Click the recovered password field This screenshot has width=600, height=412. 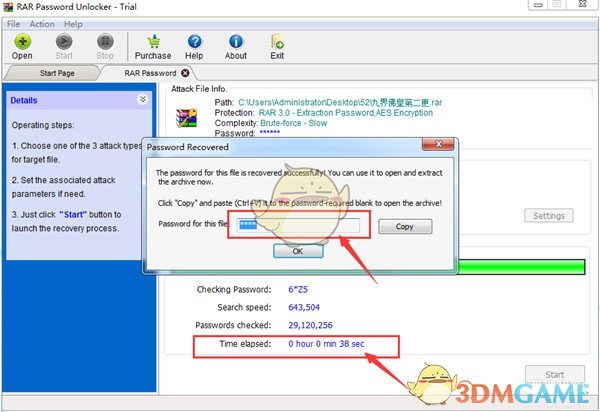pyautogui.click(x=298, y=225)
